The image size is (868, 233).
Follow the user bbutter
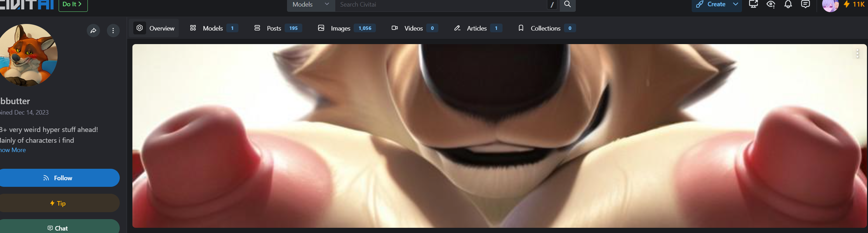(60, 178)
